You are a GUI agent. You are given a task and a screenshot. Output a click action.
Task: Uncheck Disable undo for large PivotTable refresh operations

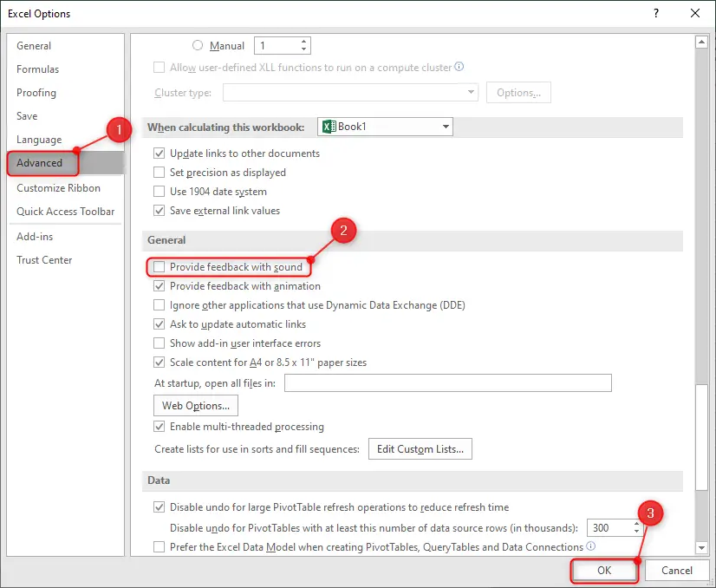pyautogui.click(x=159, y=506)
